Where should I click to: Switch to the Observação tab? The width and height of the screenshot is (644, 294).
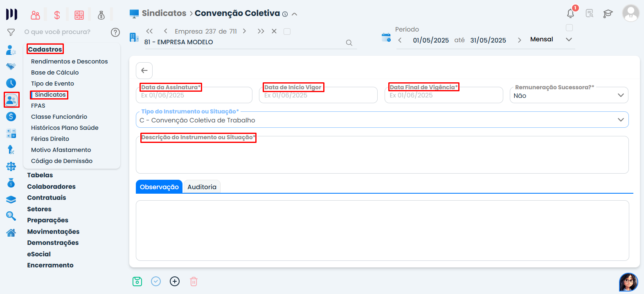tap(159, 187)
